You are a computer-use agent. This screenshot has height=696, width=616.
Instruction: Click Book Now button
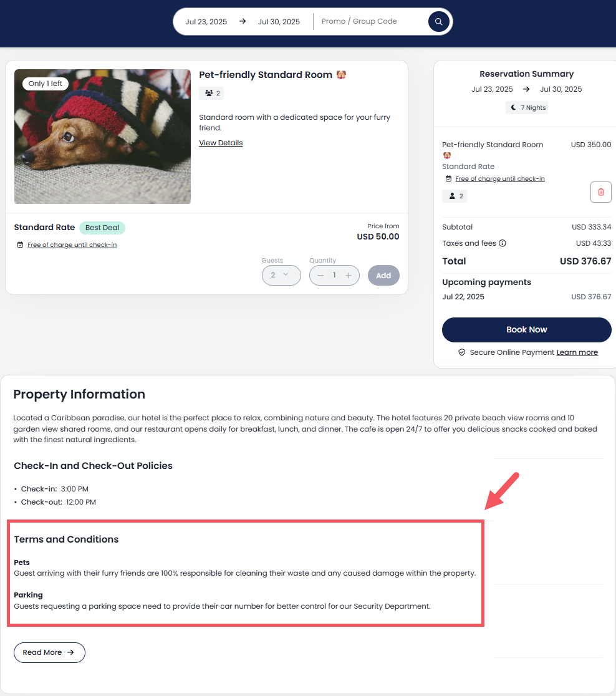(526, 330)
